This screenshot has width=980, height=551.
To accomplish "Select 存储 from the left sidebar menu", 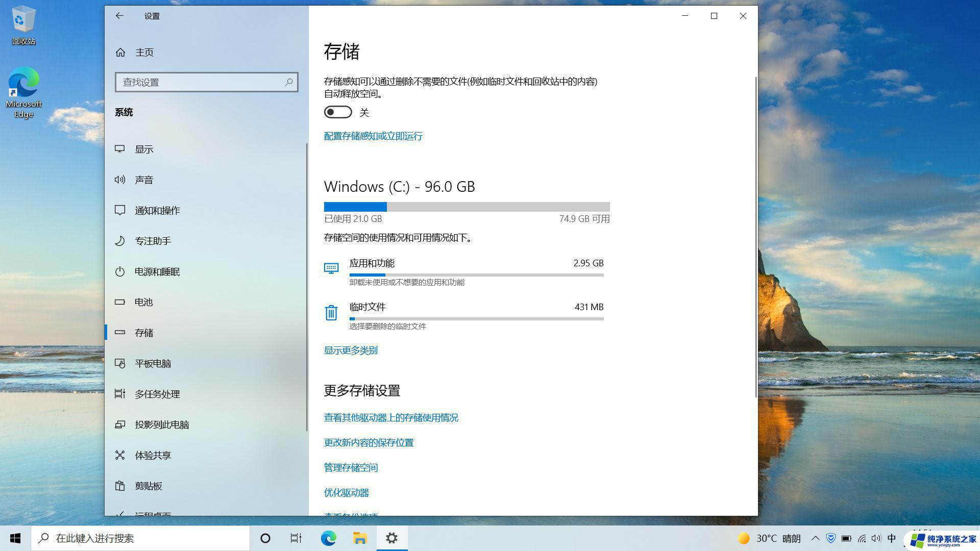I will pyautogui.click(x=143, y=332).
